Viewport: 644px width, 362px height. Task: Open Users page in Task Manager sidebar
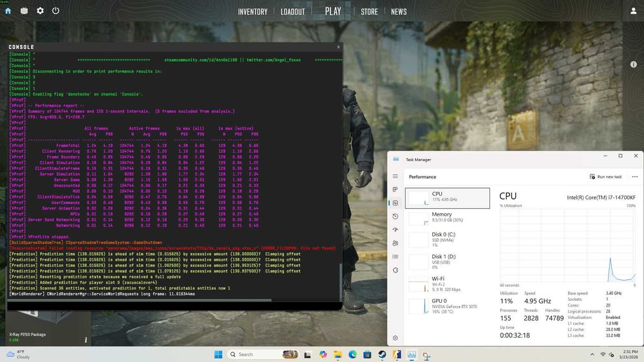pyautogui.click(x=395, y=243)
